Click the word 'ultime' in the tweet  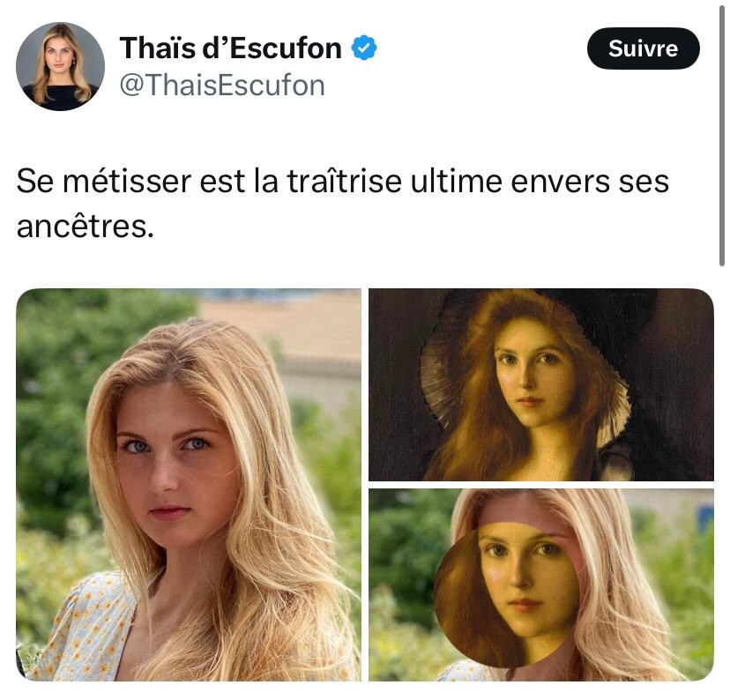tap(457, 181)
